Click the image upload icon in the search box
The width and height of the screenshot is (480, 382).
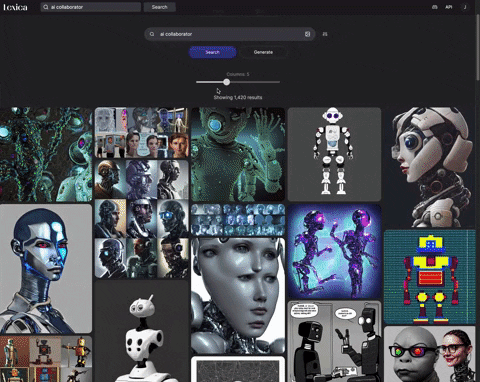point(307,34)
